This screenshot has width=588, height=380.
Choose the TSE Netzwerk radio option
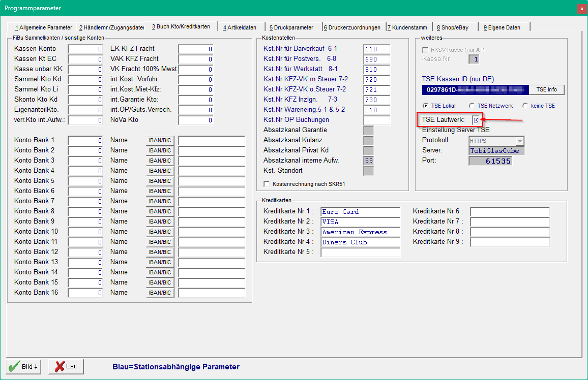[x=472, y=106]
